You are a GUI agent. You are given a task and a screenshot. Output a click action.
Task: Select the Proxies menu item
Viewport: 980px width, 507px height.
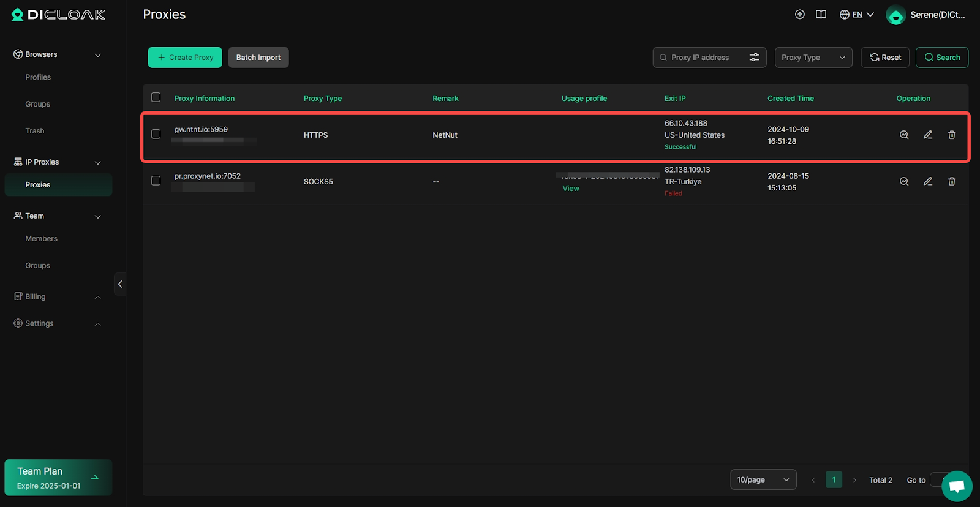point(58,185)
